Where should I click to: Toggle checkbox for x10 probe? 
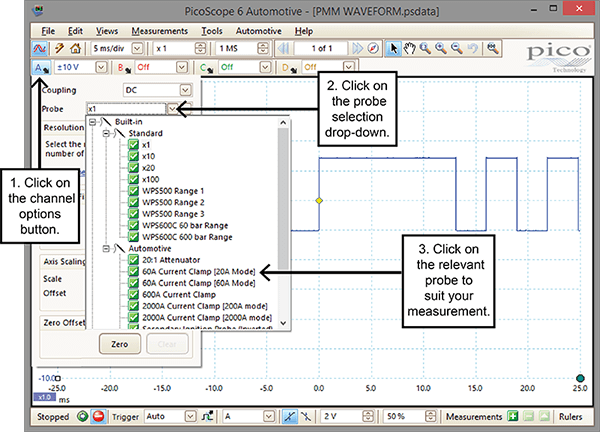point(133,156)
